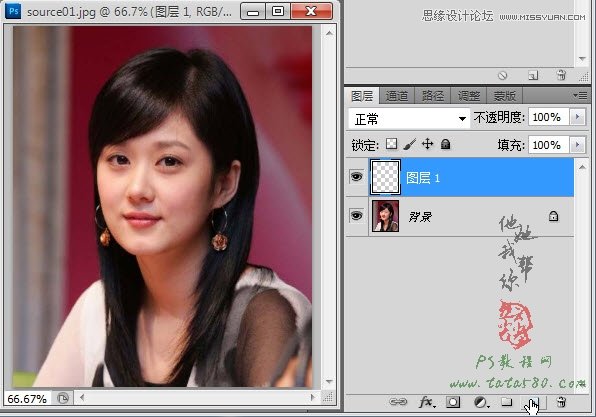This screenshot has width=596, height=417.
Task: Create a new layer group folder
Action: tap(506, 401)
